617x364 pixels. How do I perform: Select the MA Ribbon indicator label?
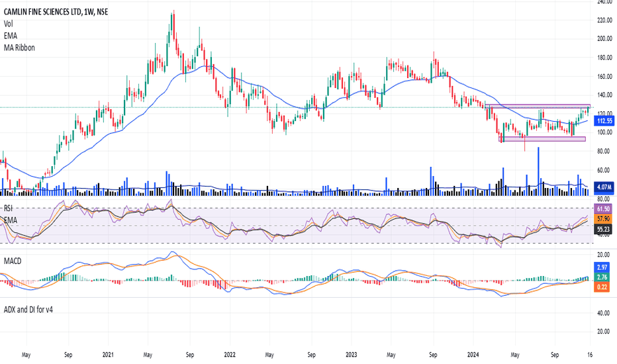19,48
